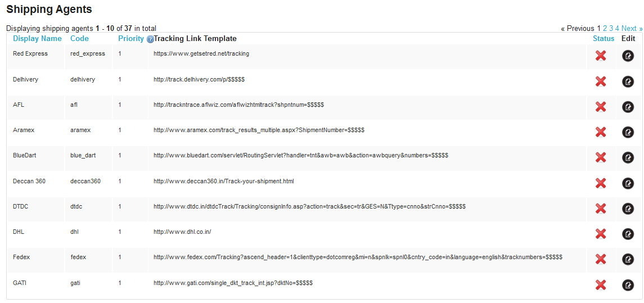Screen dimensions: 644x303
Task: Edit the Aramex shipping agent
Action: (628, 132)
